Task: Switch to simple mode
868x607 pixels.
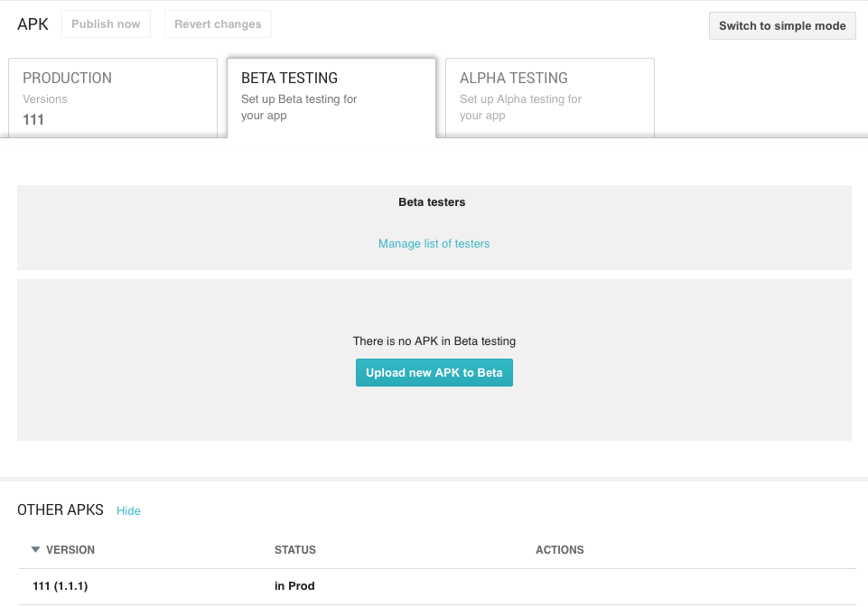Action: 781,26
